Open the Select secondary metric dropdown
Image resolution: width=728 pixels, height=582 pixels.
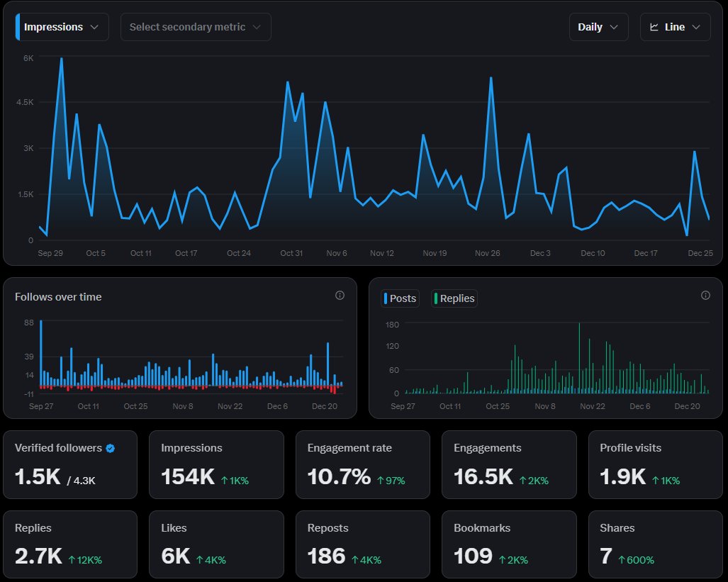pyautogui.click(x=196, y=27)
